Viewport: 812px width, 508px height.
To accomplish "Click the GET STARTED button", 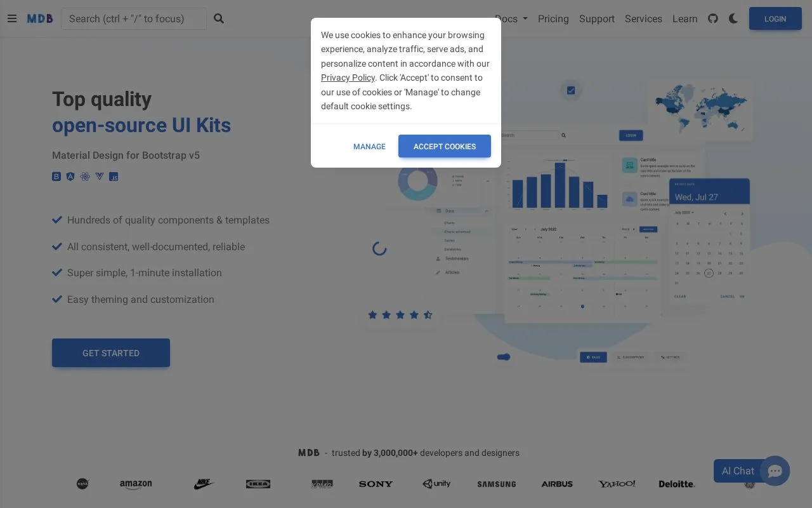I will coord(111,352).
